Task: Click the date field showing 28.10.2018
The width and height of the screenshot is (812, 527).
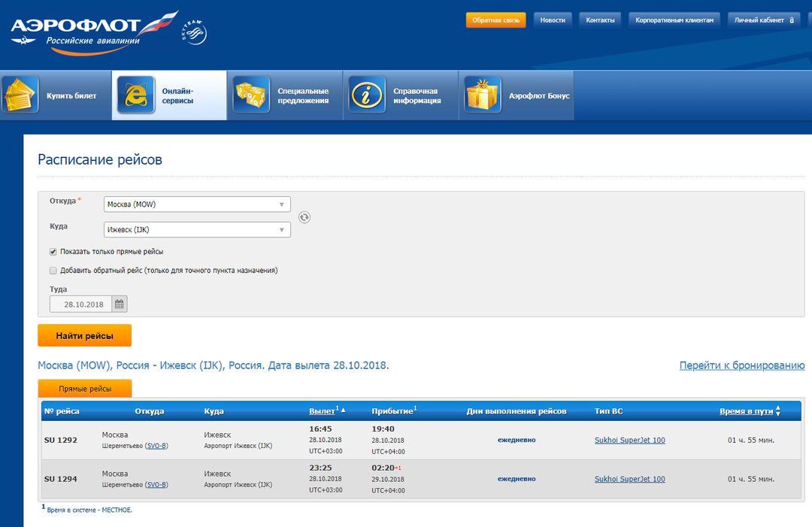Action: 80,304
